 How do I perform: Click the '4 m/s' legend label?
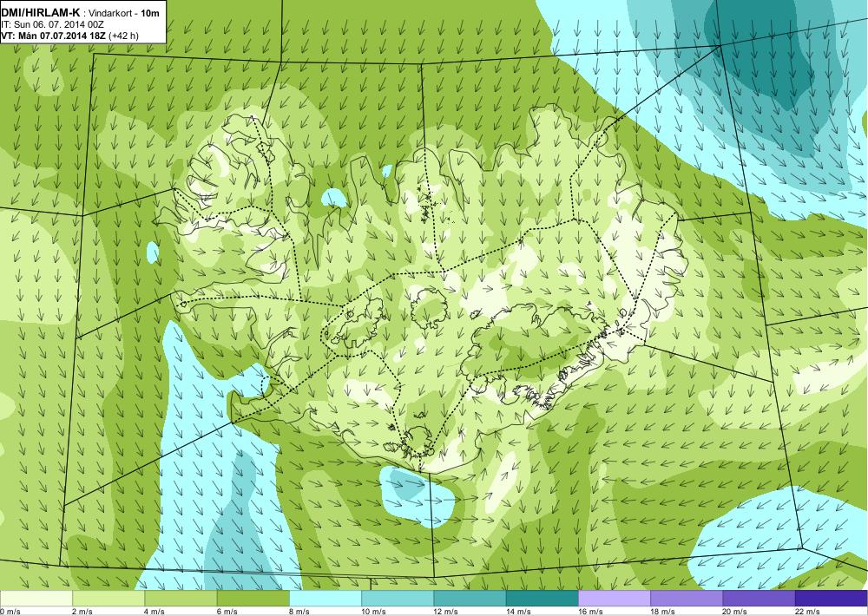[155, 612]
